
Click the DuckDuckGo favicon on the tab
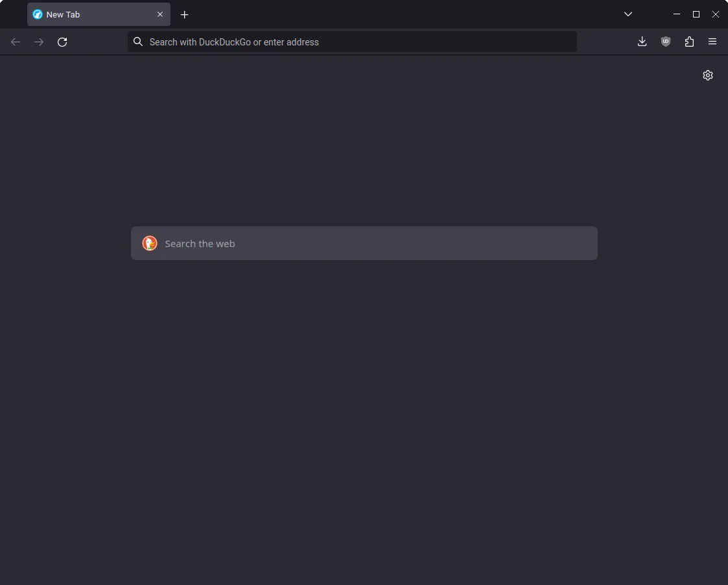point(38,14)
